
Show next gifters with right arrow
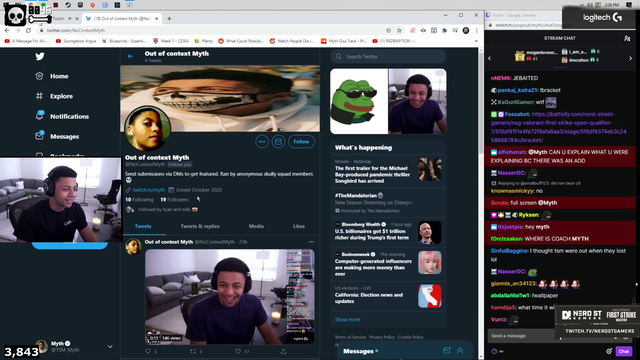coord(631,58)
